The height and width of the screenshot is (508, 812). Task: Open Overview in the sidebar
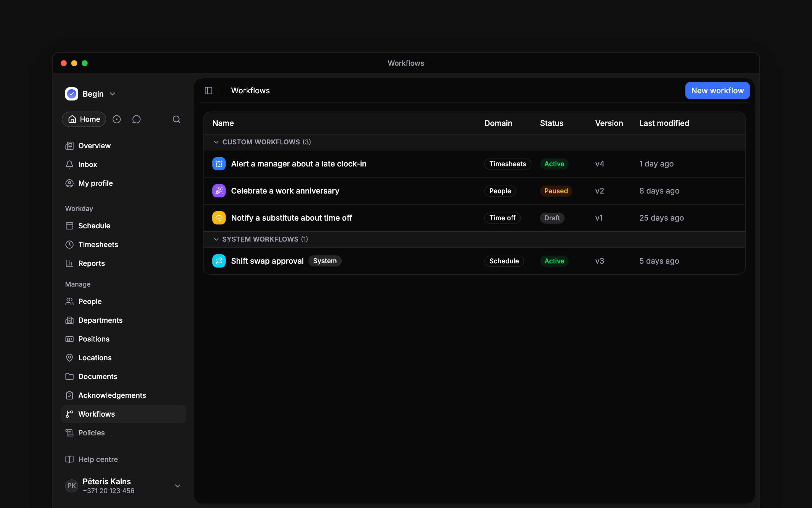(x=124, y=146)
